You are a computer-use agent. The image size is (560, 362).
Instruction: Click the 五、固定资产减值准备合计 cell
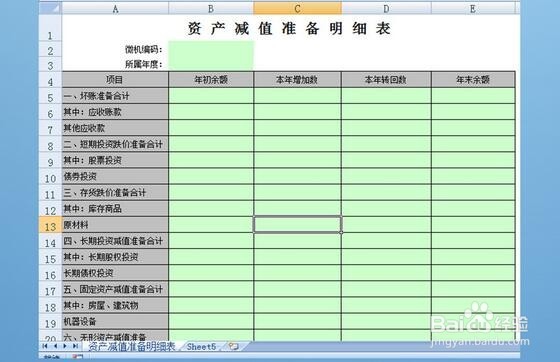(115, 289)
